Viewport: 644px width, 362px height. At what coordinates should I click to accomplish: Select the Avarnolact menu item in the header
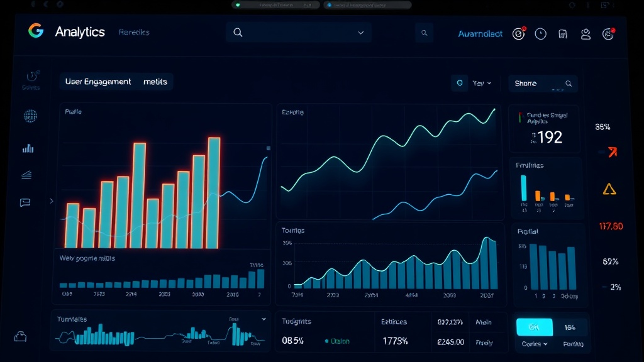(480, 35)
